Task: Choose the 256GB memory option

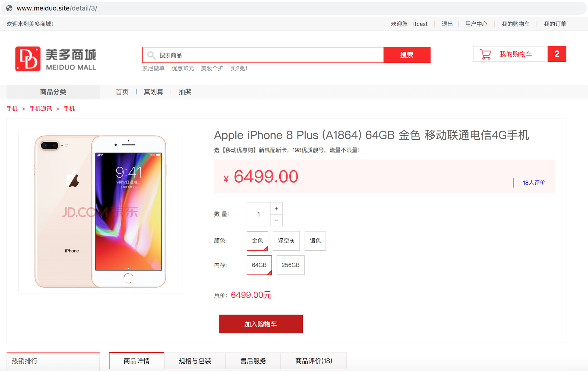Action: [x=290, y=265]
